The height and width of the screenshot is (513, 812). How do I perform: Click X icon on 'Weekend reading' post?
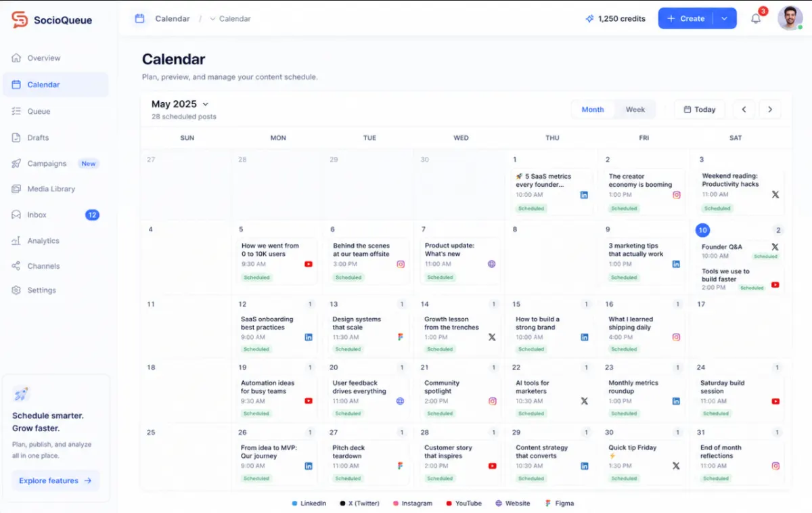tap(775, 194)
